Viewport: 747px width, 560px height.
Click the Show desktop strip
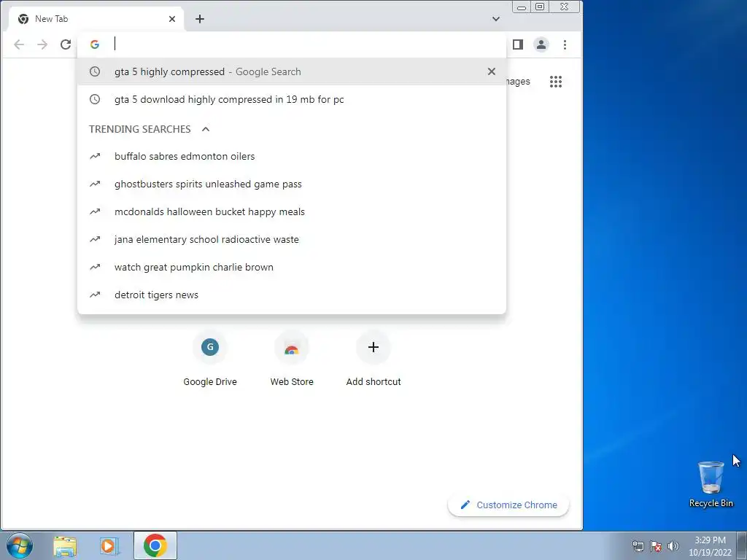click(x=742, y=545)
